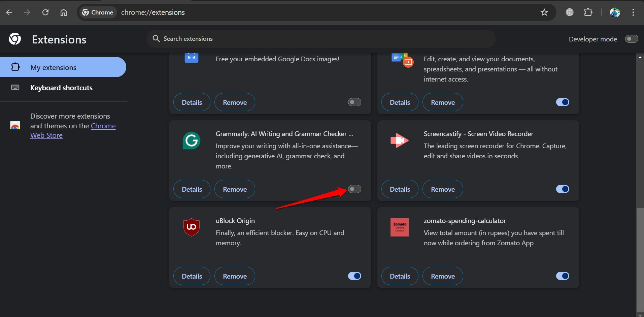
Task: Click the keyboard icon in sidebar
Action: tap(15, 88)
